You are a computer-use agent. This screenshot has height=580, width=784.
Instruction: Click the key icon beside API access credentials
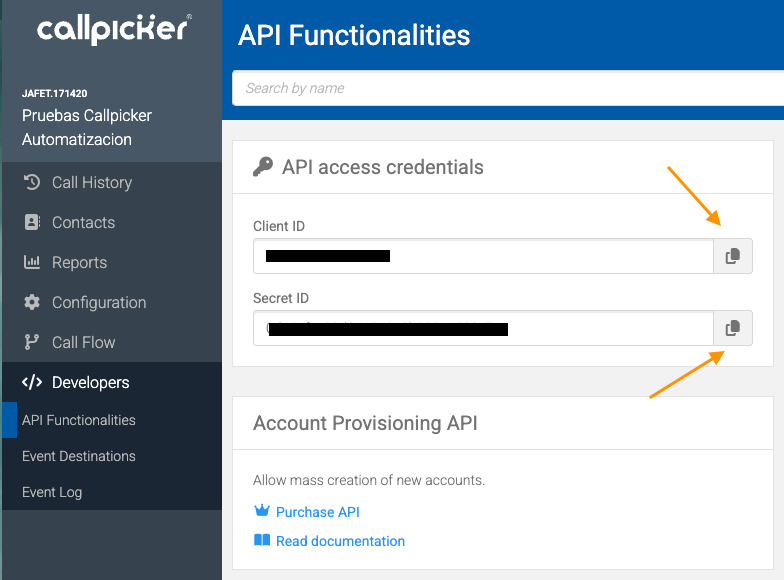(263, 166)
